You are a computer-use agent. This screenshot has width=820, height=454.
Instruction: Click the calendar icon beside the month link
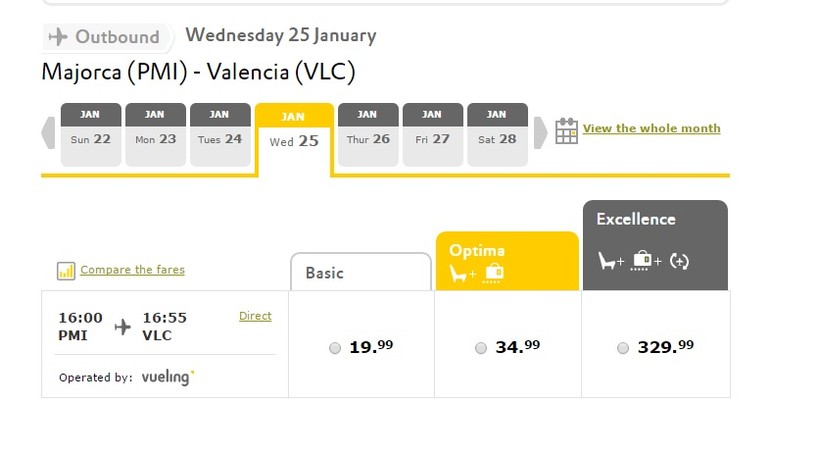pyautogui.click(x=566, y=131)
